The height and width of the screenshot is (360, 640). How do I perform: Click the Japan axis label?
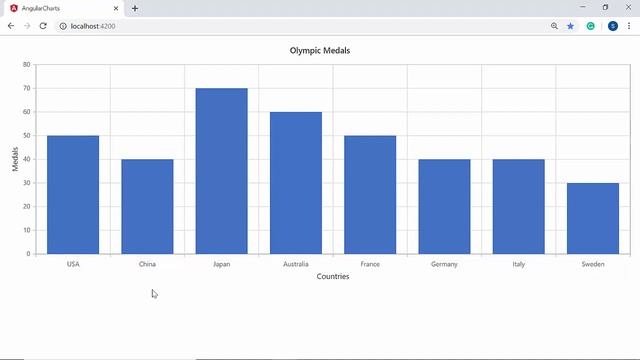pos(222,264)
